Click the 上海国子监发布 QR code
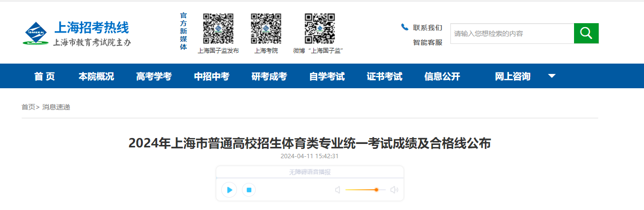This screenshot has width=644, height=210. point(218,29)
